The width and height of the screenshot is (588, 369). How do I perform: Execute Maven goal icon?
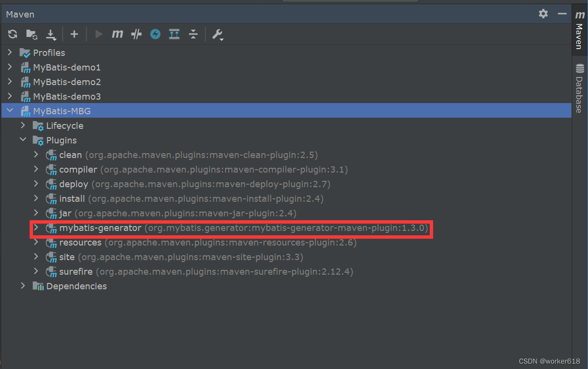click(118, 34)
